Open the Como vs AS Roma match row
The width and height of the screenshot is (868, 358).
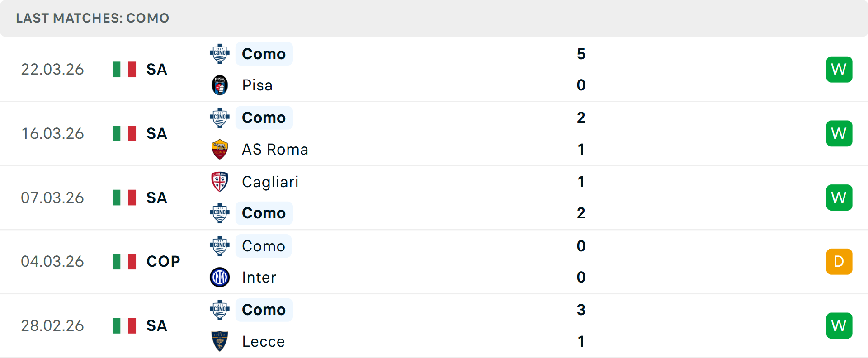(x=434, y=133)
